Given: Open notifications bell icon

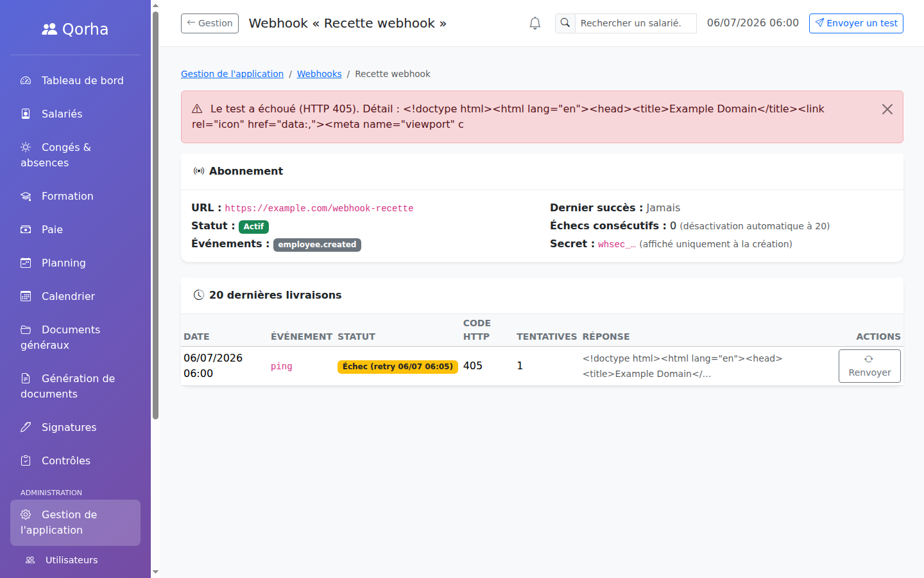Looking at the screenshot, I should point(535,23).
